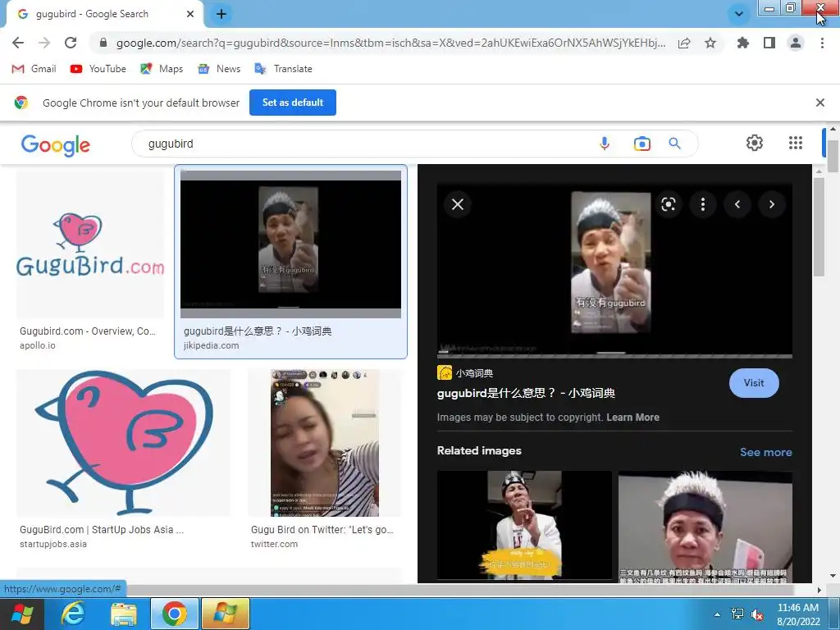The height and width of the screenshot is (630, 840).
Task: Open the Chrome profile avatar
Action: pyautogui.click(x=796, y=43)
